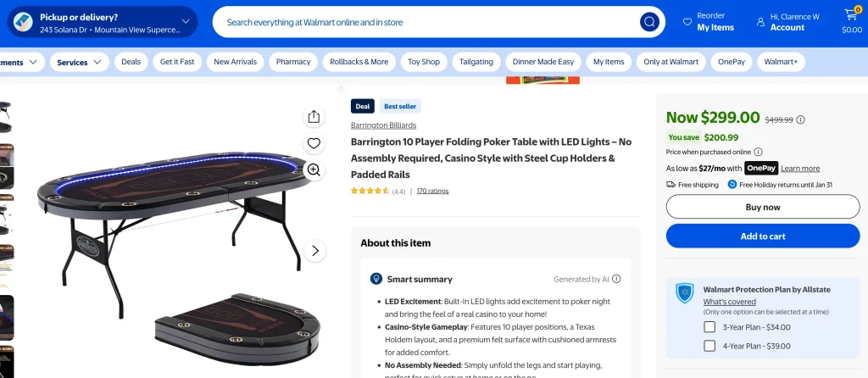Go to the Pharmacy section
Viewport: 868px width, 378px height.
tap(293, 62)
